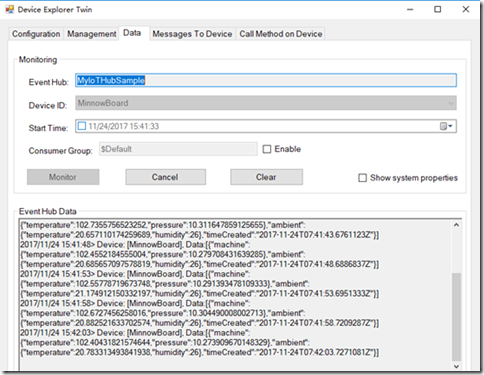Screen dimensions: 484x375
Task: Click the Consumer Group $Default field
Action: point(178,149)
